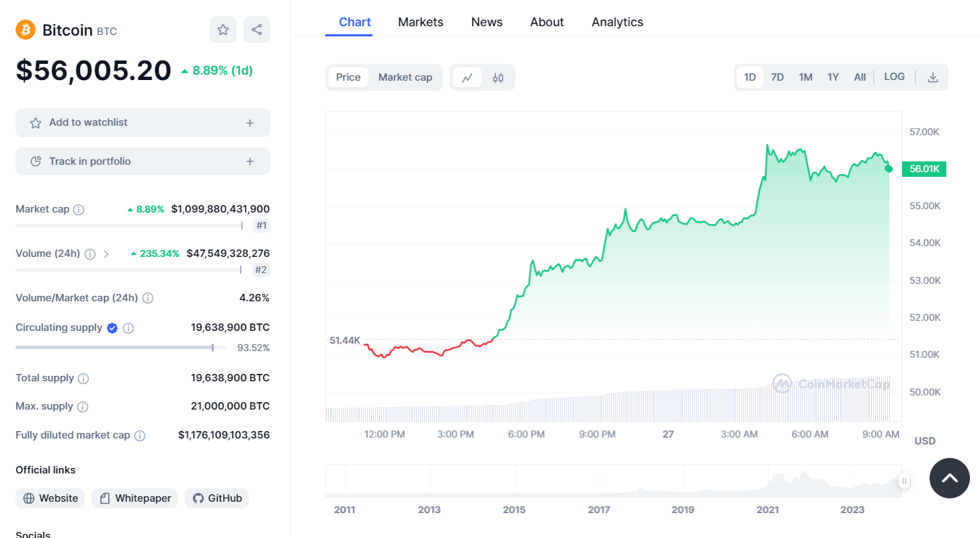980x538 pixels.
Task: Click the Circulating supply verified badge
Action: coord(112,328)
